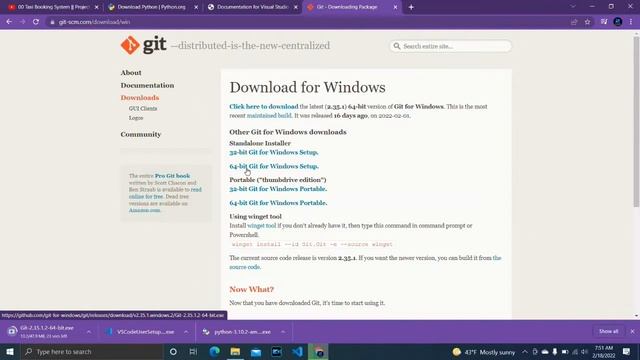The image size is (640, 360).
Task: Open the share page icon in address bar
Action: point(574,22)
